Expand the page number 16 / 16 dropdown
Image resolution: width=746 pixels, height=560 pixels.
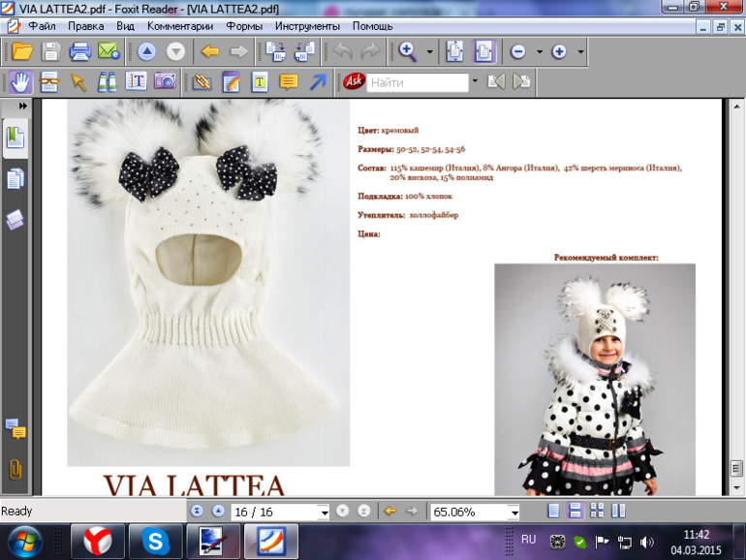(x=323, y=512)
